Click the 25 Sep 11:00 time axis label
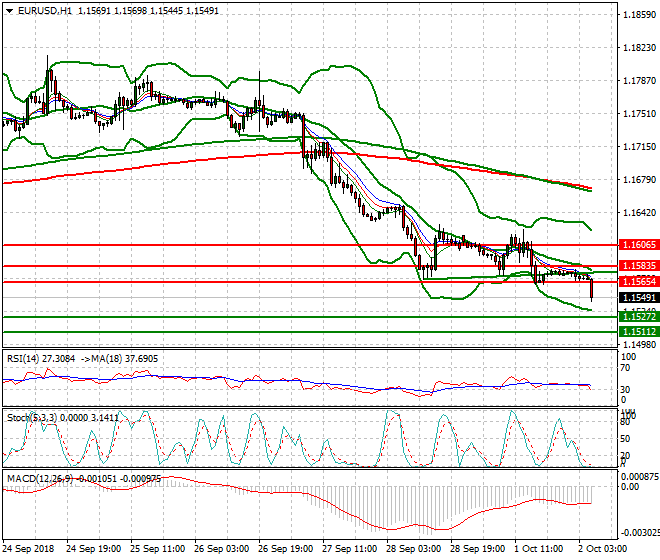 pos(157,549)
